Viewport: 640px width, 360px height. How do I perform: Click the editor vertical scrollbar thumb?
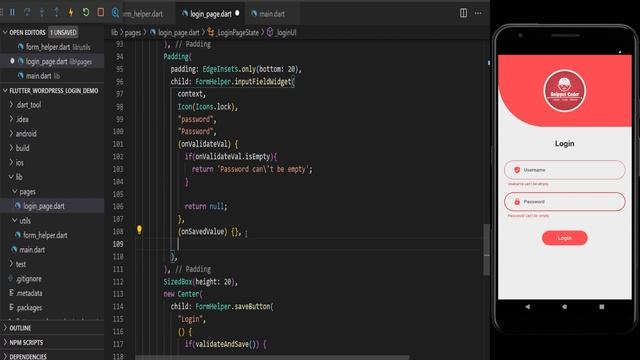(x=487, y=250)
